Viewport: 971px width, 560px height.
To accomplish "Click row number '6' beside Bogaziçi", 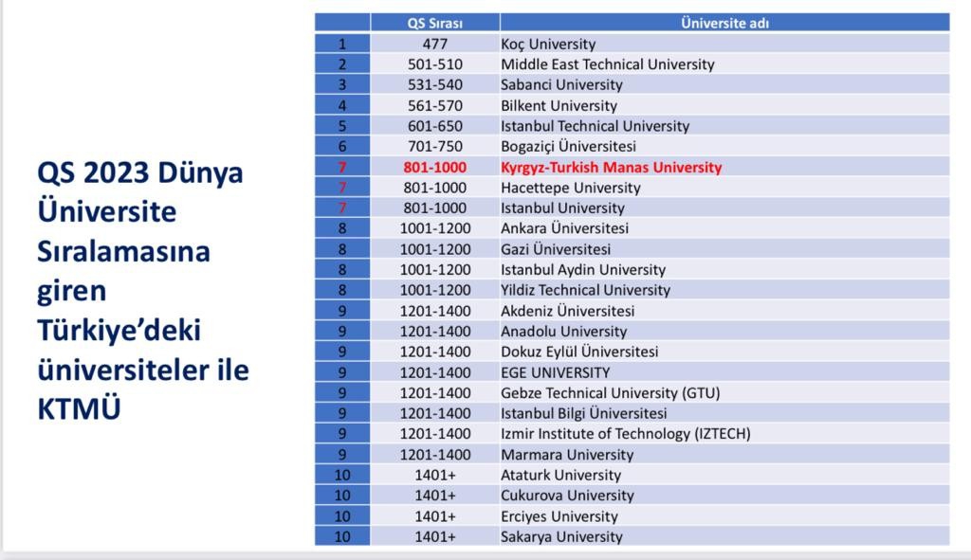I will point(341,147).
